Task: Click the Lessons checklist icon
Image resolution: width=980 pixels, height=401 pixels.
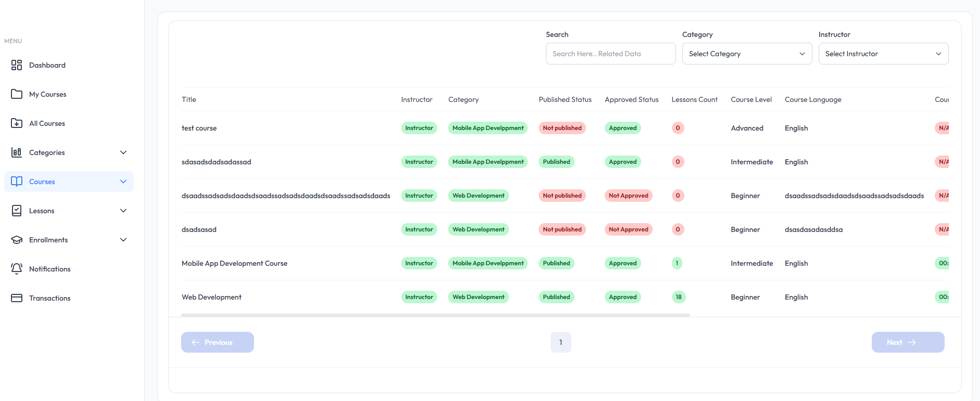Action: click(17, 211)
